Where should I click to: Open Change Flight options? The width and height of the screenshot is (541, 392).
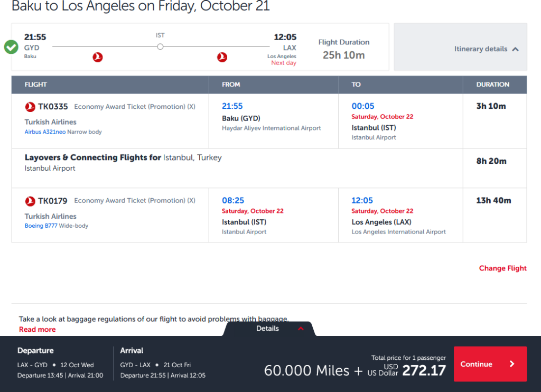[502, 268]
